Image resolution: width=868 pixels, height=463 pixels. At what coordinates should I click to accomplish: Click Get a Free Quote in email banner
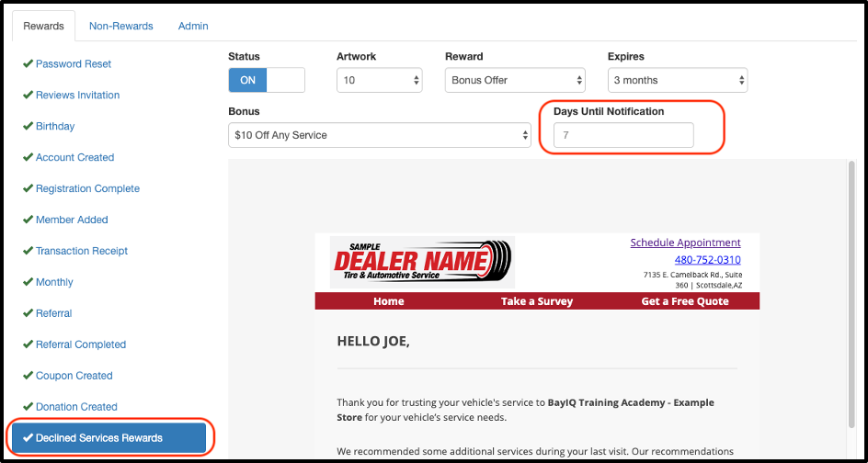point(685,301)
